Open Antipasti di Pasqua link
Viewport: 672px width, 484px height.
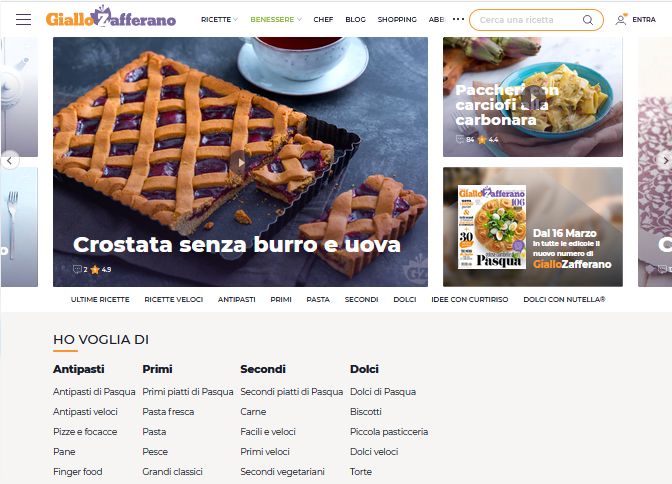[94, 391]
